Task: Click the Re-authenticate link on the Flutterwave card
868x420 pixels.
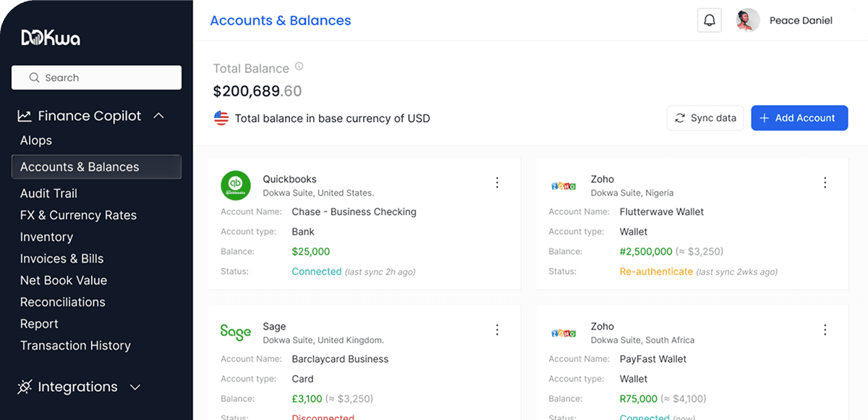Action: pyautogui.click(x=656, y=272)
